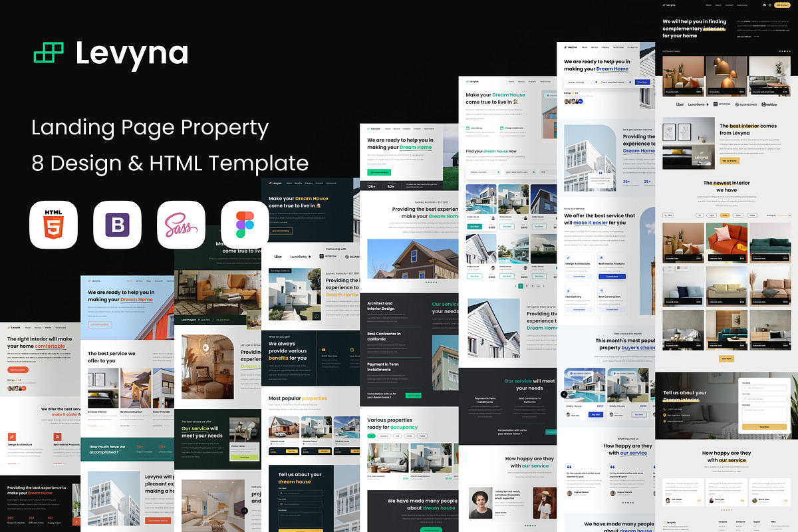Click lime Consult Now button under Choose Interior

(244, 457)
